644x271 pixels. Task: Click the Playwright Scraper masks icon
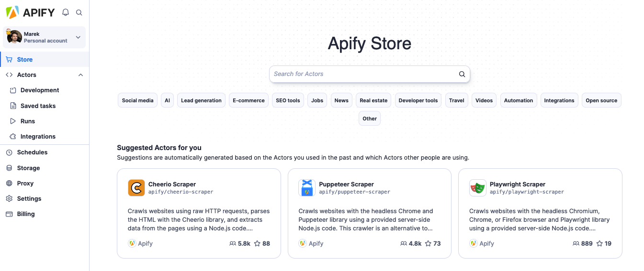click(478, 188)
